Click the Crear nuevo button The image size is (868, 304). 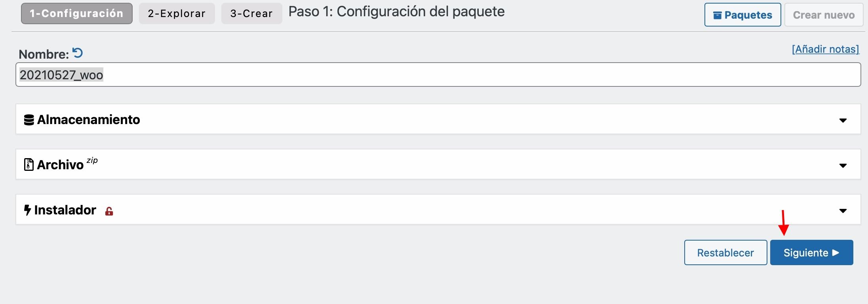pos(824,15)
